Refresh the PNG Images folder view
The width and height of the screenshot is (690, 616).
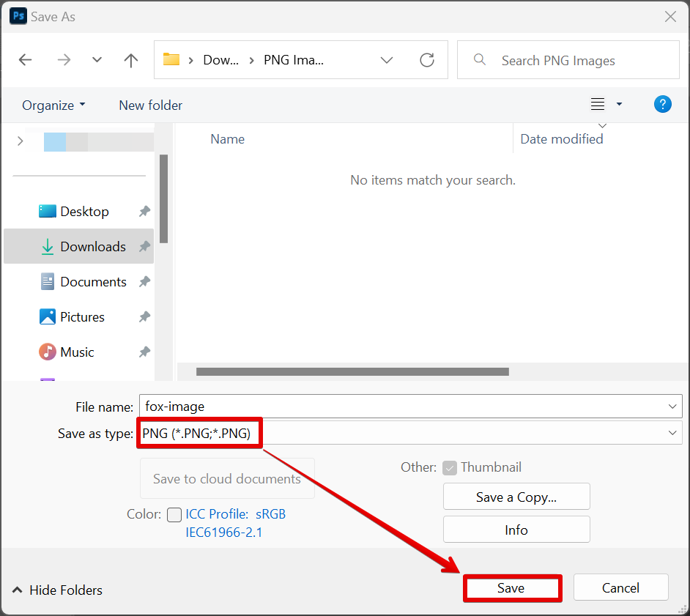point(427,61)
